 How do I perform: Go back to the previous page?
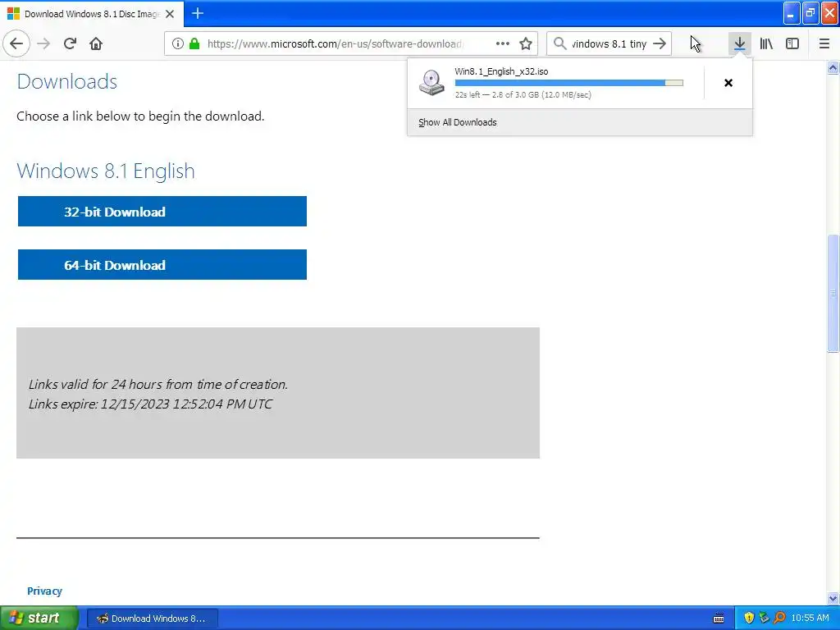16,43
